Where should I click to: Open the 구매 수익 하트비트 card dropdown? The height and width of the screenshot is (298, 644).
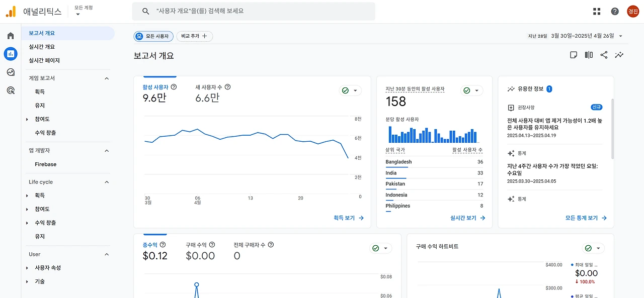(x=593, y=248)
